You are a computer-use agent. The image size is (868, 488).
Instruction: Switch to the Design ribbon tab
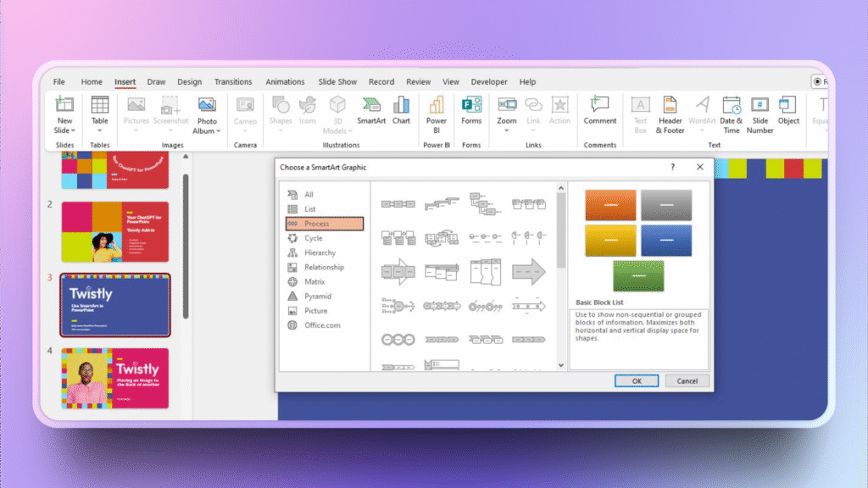[x=190, y=82]
